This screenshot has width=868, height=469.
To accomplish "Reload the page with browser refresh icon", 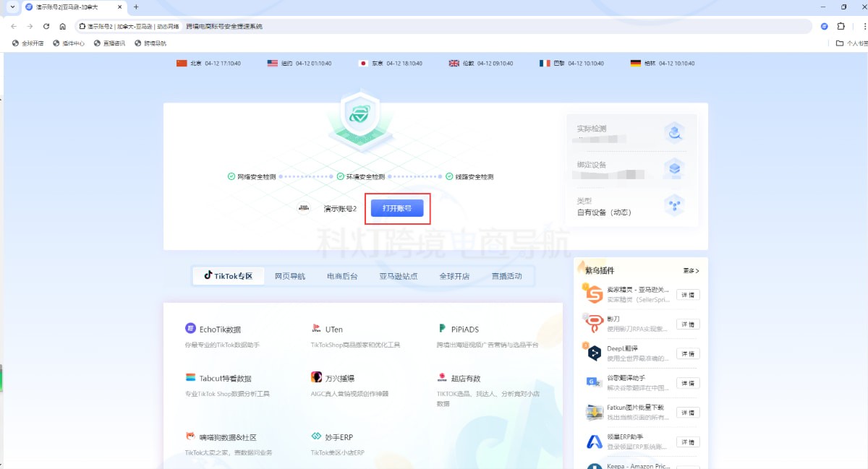I will [x=46, y=26].
